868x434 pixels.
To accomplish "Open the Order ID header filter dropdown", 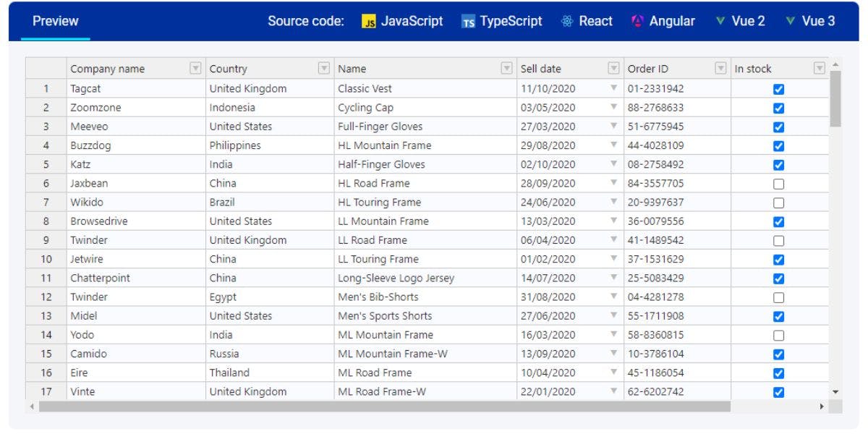I will coord(719,68).
